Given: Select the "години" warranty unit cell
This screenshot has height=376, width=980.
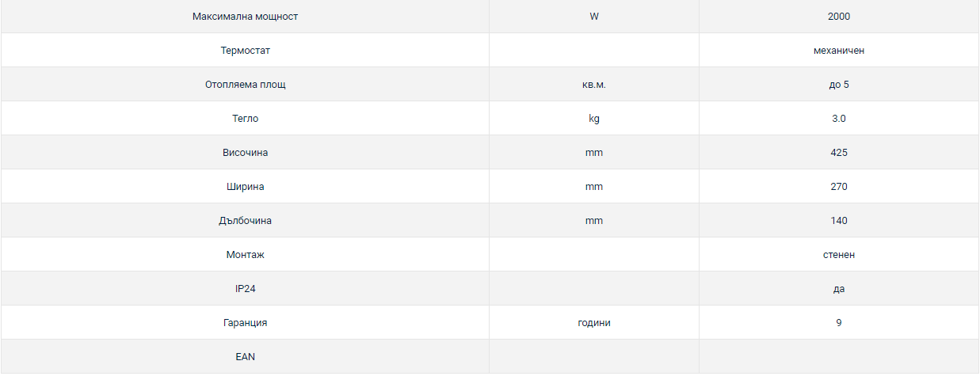Looking at the screenshot, I should pos(593,323).
